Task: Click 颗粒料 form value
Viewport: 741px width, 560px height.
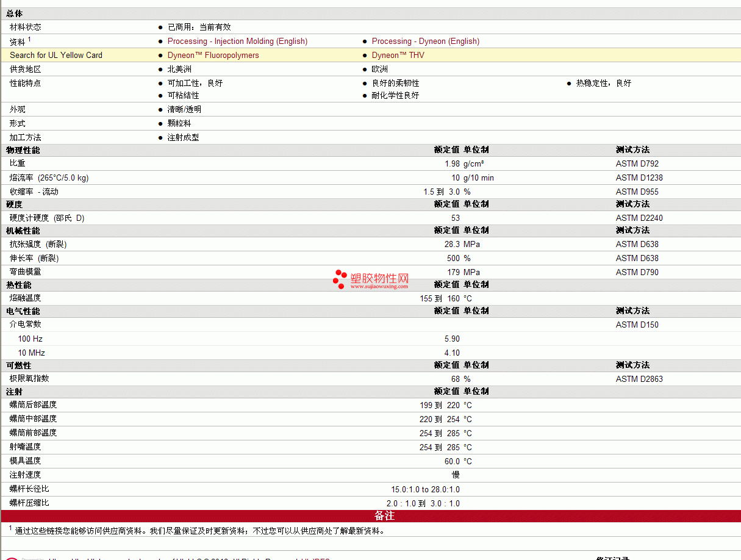Action: point(179,124)
